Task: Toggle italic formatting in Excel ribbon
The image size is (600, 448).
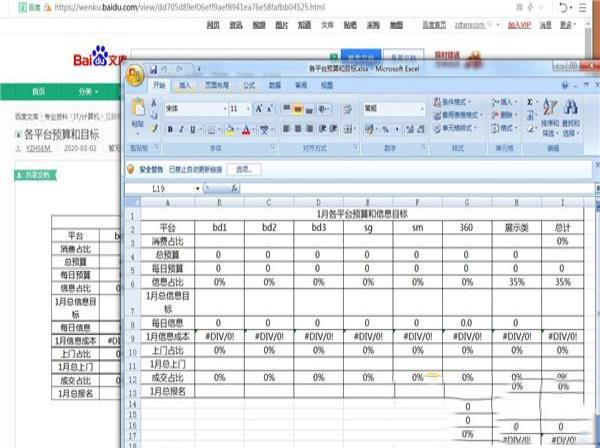Action: (182, 129)
